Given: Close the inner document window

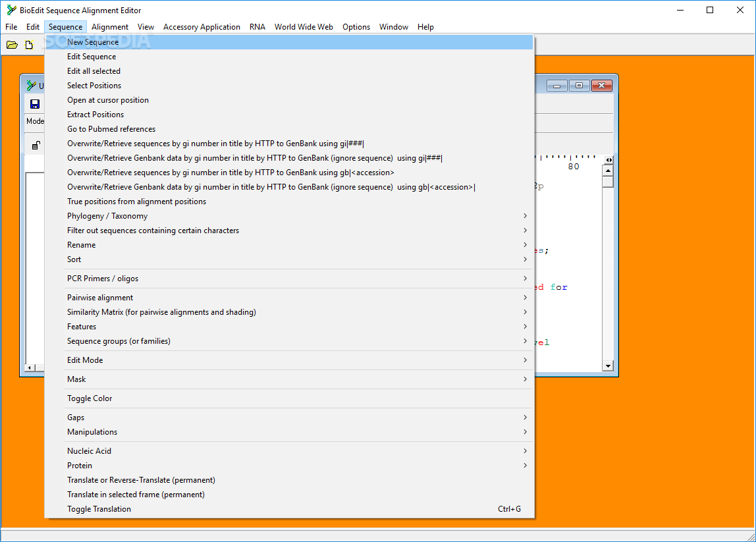Looking at the screenshot, I should (602, 86).
